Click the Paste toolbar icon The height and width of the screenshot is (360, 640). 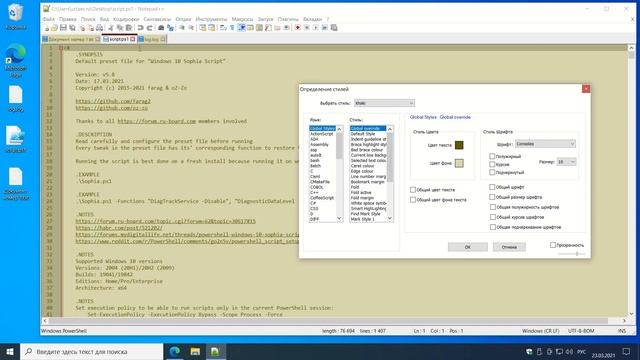129,28
